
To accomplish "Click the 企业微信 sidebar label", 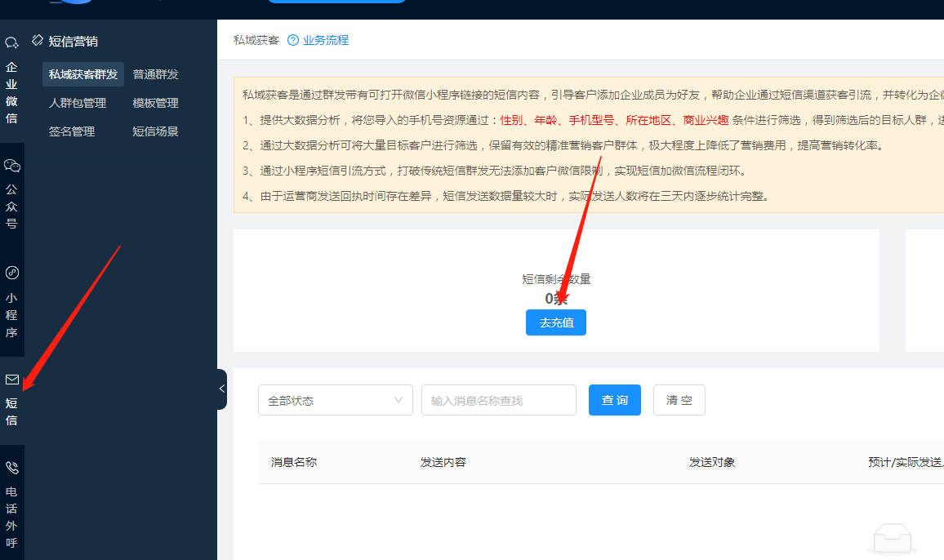I will coord(11,93).
